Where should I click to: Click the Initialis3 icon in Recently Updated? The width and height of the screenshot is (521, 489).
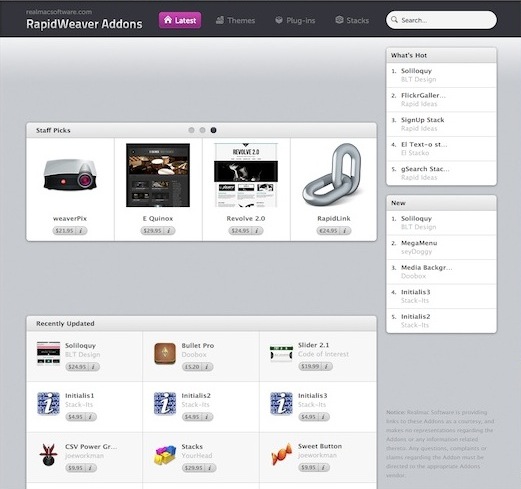281,404
